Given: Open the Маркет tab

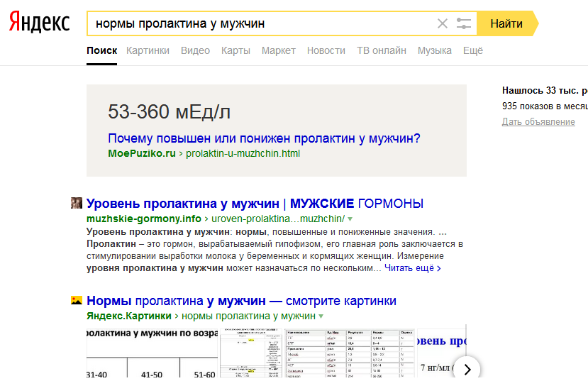Looking at the screenshot, I should point(279,50).
